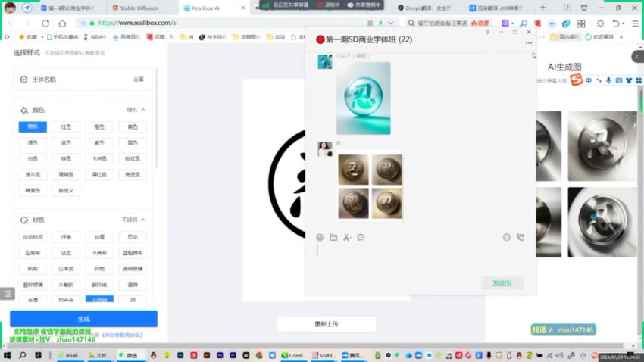Pick the 纤维 material option
644x362 pixels.
(66, 236)
